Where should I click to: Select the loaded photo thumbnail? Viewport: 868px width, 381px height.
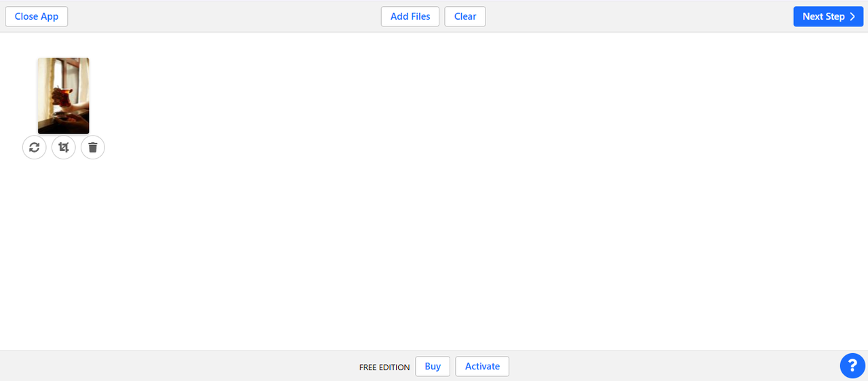[x=64, y=96]
